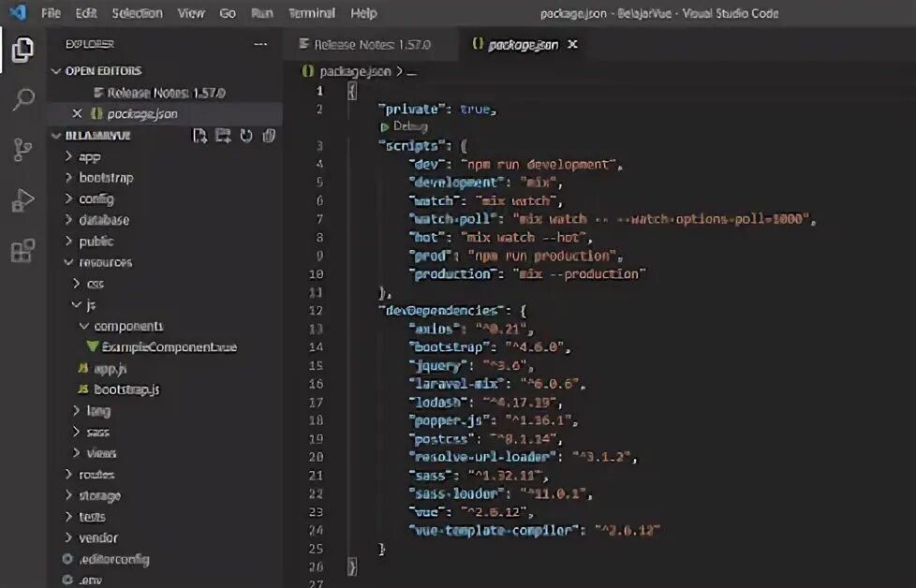The height and width of the screenshot is (588, 916).
Task: Open the Search view icon
Action: pos(22,98)
